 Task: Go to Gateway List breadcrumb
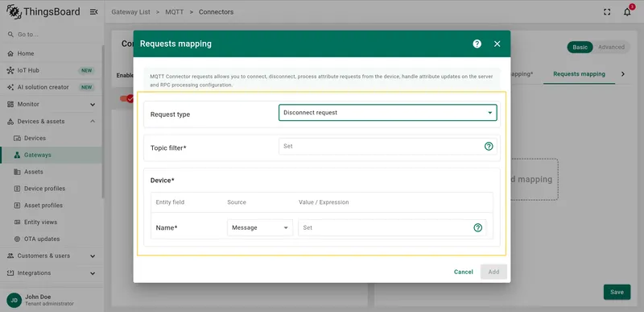coord(131,12)
